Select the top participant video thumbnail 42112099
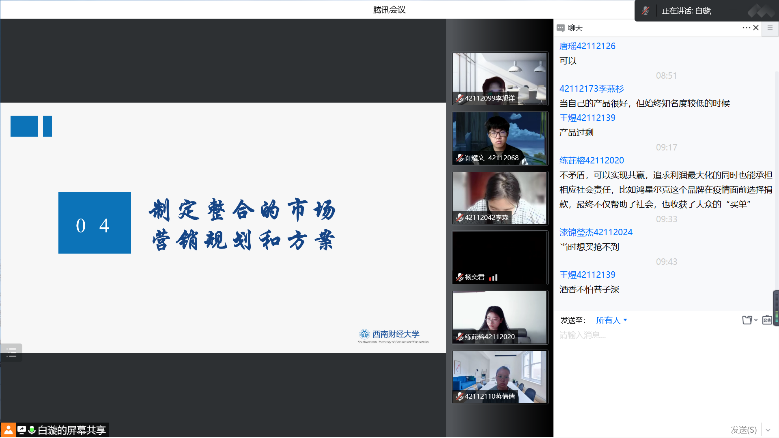Viewport: 779px width, 438px height. [x=500, y=78]
